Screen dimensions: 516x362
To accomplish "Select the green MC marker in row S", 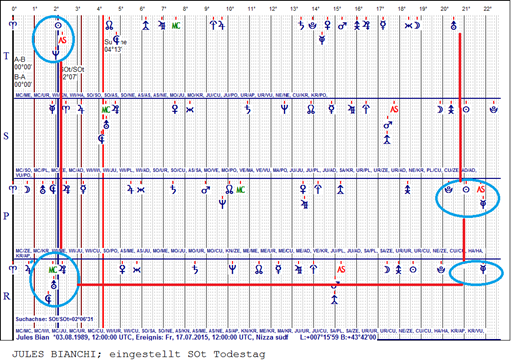I will coord(106,109).
